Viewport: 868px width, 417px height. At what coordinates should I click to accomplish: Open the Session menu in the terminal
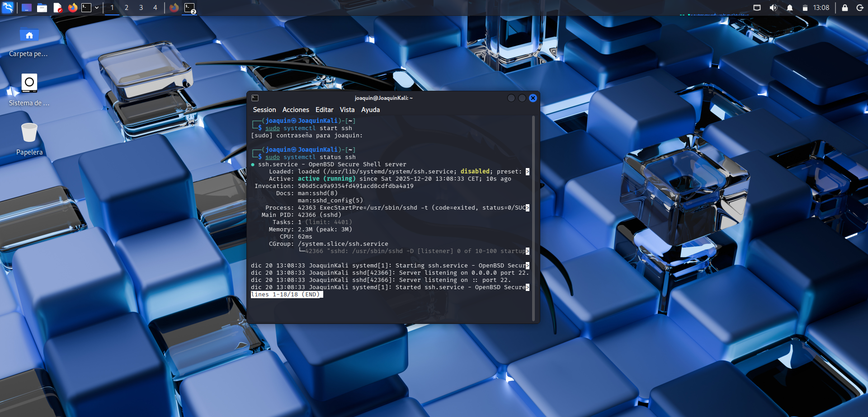[x=264, y=109]
